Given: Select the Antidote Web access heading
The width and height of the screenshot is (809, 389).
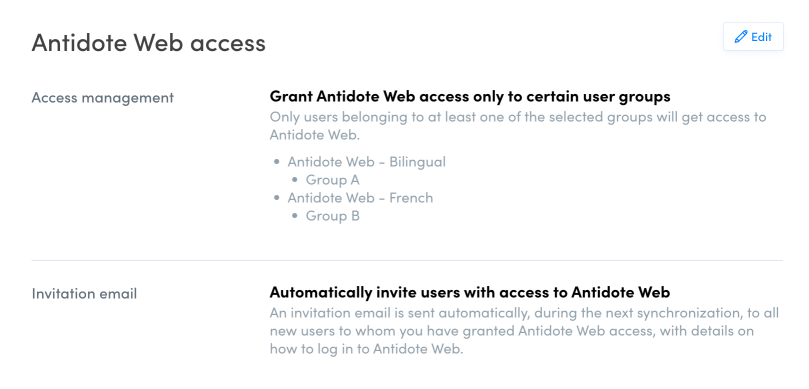Looking at the screenshot, I should (x=149, y=43).
